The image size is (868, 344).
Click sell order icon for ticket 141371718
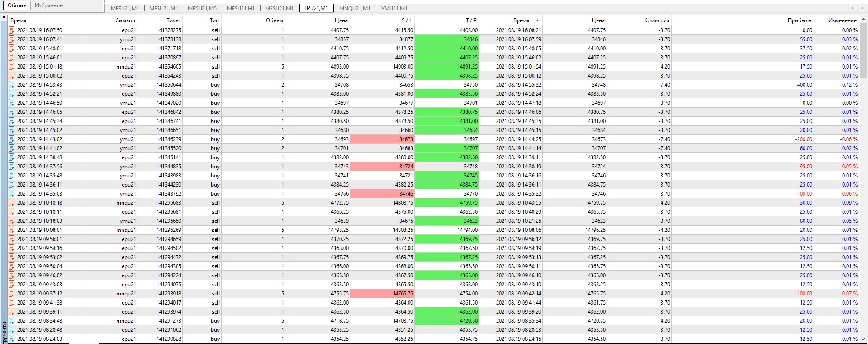[12, 49]
